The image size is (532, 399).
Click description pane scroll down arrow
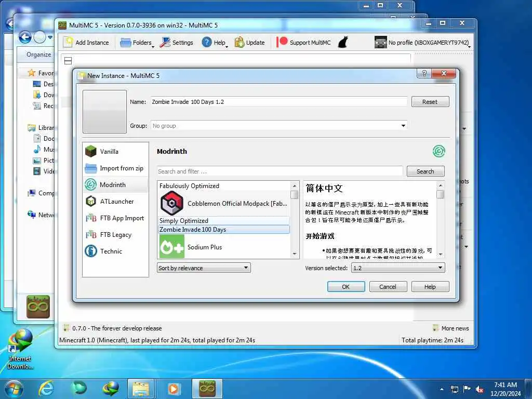pyautogui.click(x=441, y=254)
